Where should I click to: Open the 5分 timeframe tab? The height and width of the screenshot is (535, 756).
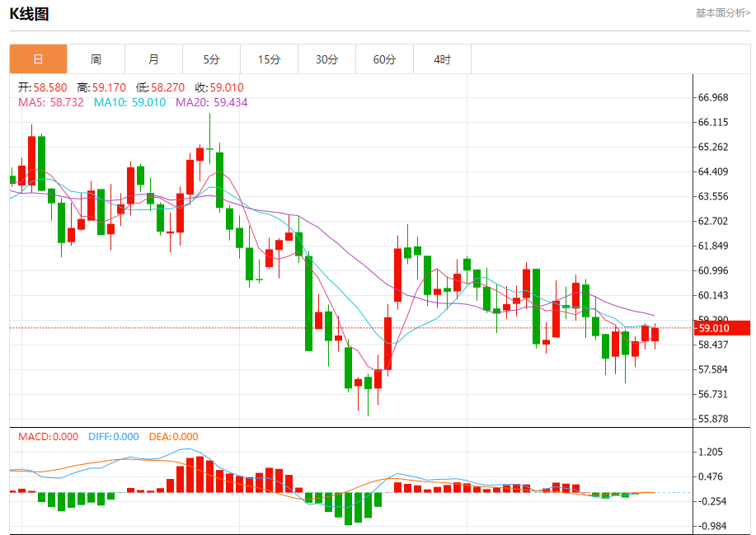tap(212, 59)
